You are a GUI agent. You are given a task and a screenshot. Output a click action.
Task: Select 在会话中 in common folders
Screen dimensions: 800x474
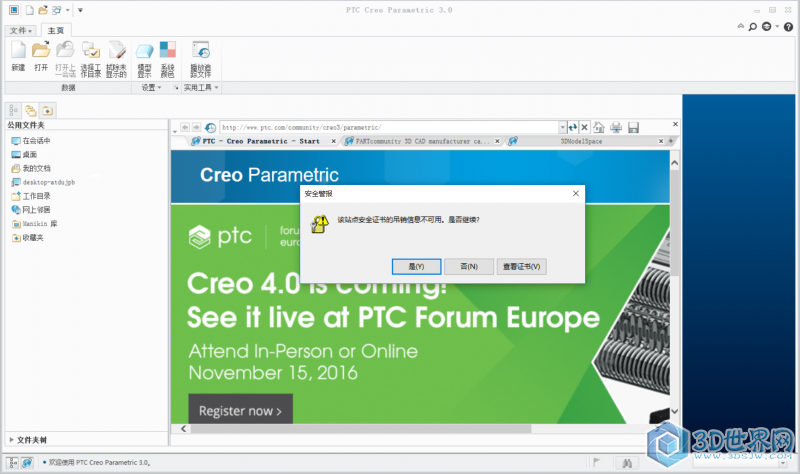coord(31,140)
